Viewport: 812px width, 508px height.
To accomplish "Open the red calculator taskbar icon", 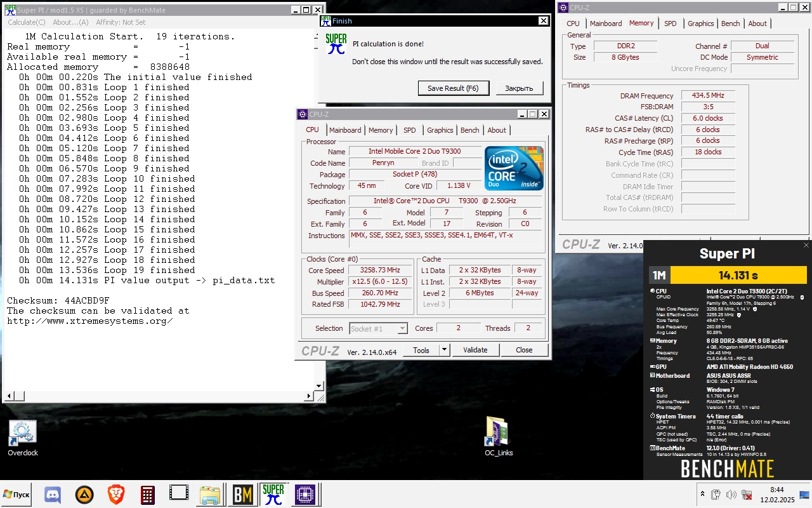I will pyautogui.click(x=147, y=494).
